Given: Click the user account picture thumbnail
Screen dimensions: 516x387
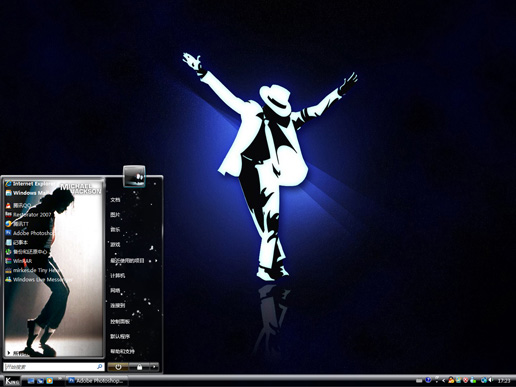Looking at the screenshot, I should (134, 176).
